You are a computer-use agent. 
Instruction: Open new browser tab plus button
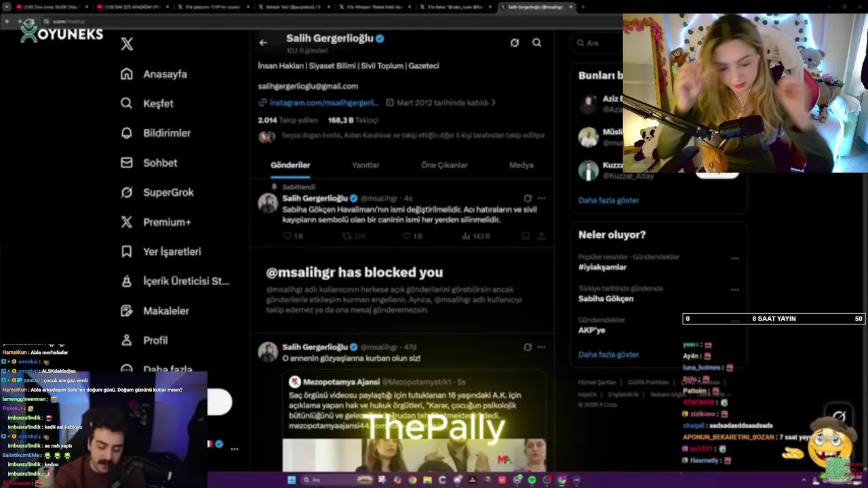click(x=583, y=7)
